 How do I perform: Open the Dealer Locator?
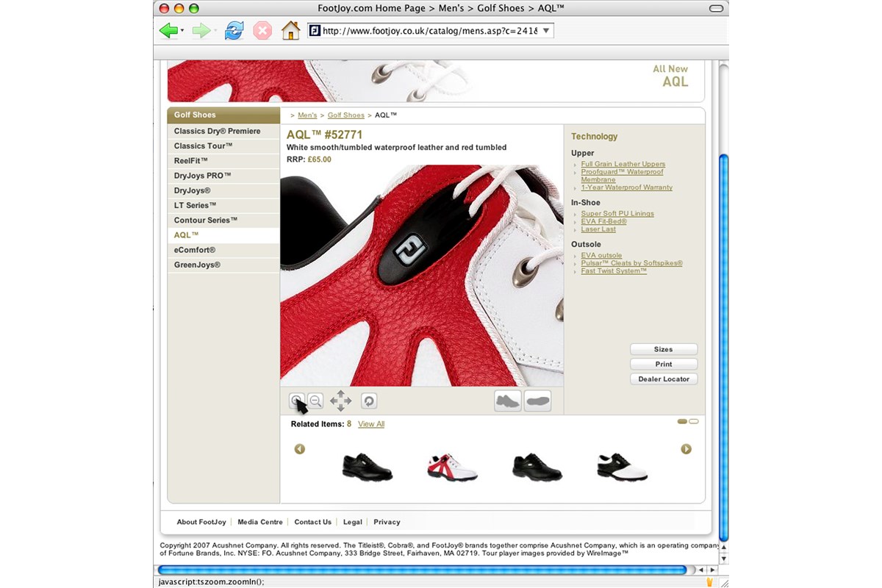[664, 379]
